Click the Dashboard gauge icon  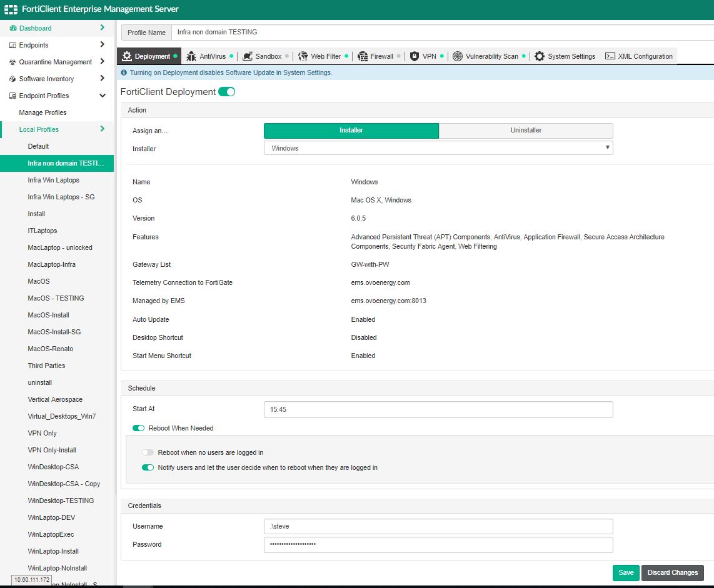point(13,28)
